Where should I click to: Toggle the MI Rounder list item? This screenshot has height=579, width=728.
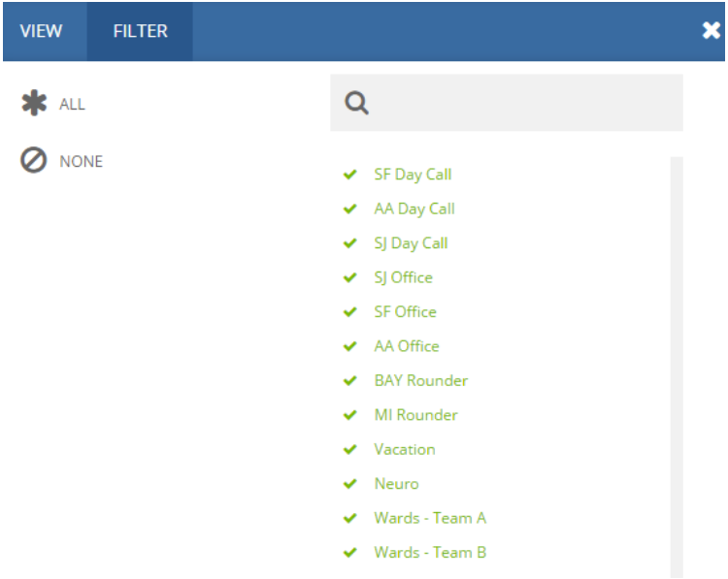[416, 415]
